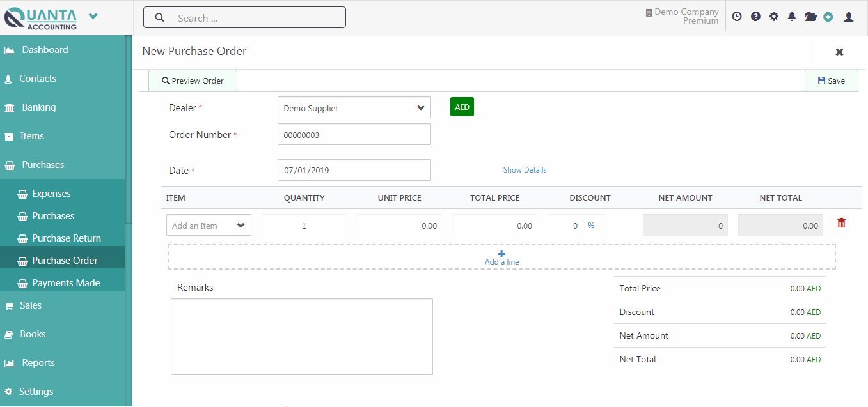Collapse the Purchases sidebar section
The width and height of the screenshot is (868, 407).
[x=63, y=165]
